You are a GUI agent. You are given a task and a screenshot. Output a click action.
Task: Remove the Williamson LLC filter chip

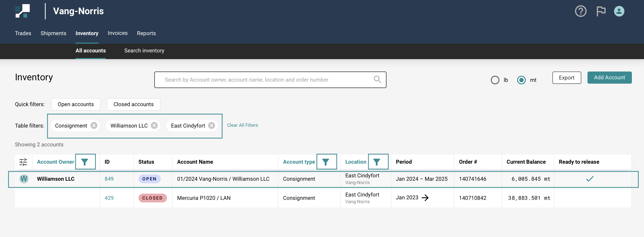tap(154, 125)
